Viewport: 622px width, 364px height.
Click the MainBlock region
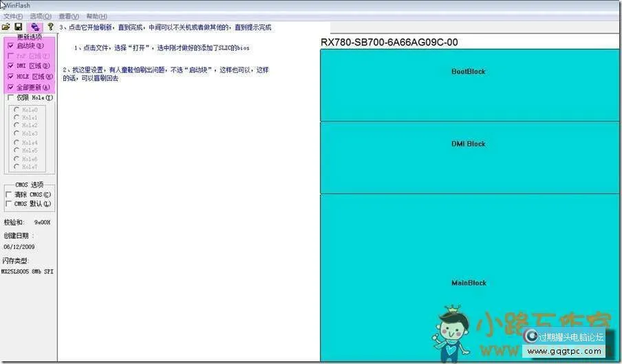(469, 277)
